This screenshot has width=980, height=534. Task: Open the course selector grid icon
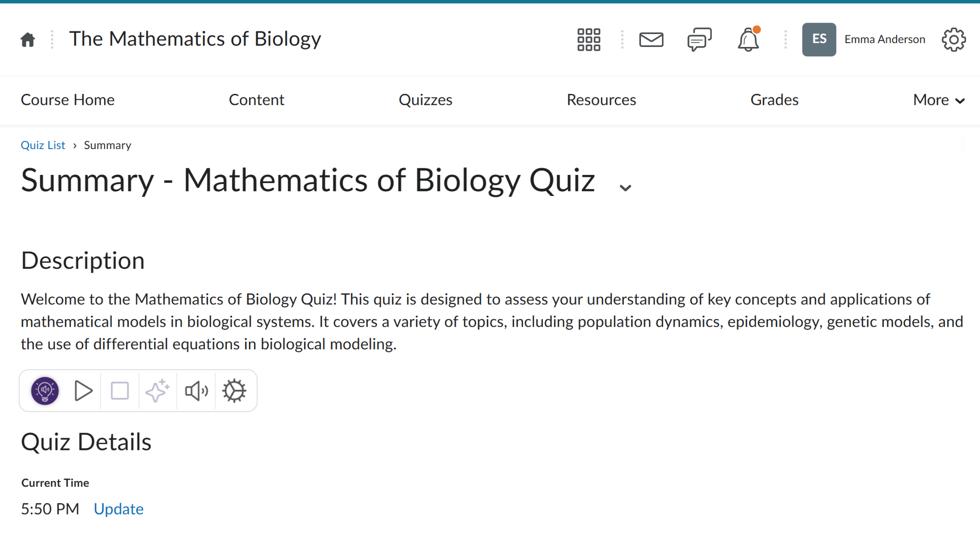pos(589,40)
